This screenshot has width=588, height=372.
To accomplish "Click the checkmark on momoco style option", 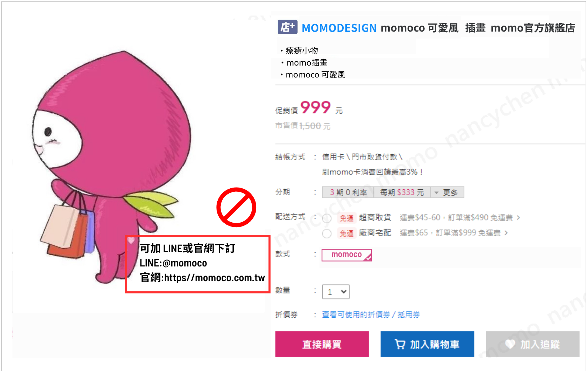I will [x=368, y=258].
